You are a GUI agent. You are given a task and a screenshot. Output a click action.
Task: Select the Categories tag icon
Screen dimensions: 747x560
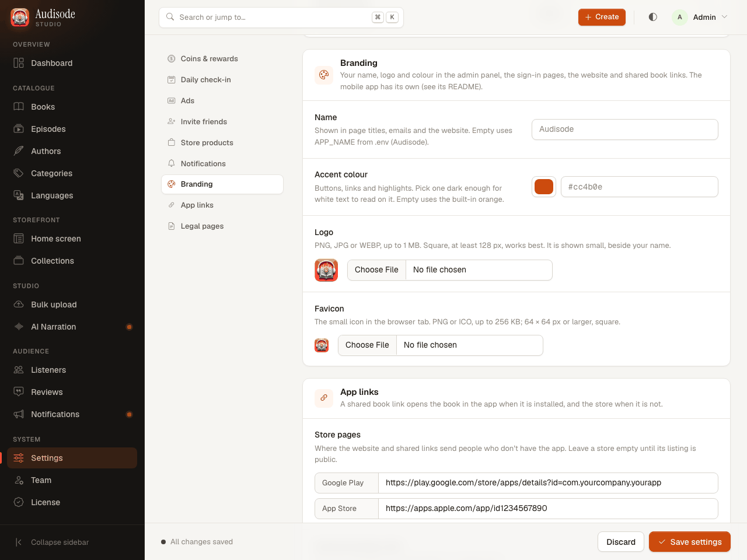coord(19,173)
